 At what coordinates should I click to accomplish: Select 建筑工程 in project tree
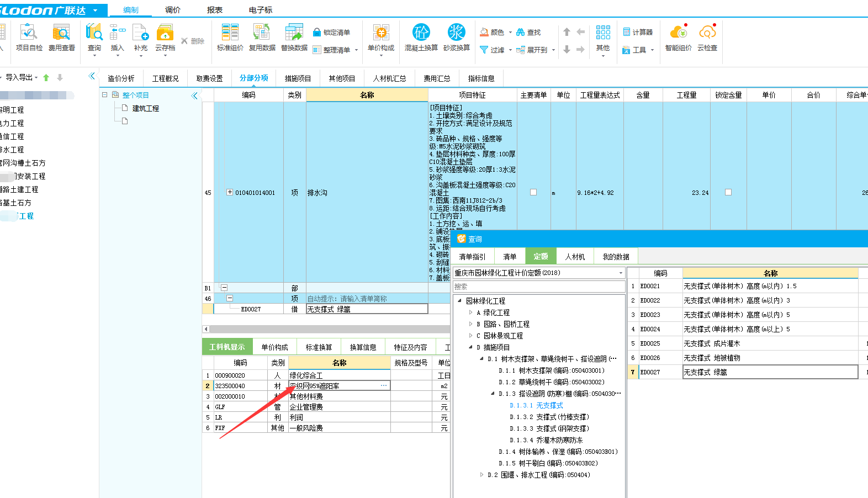pos(146,108)
